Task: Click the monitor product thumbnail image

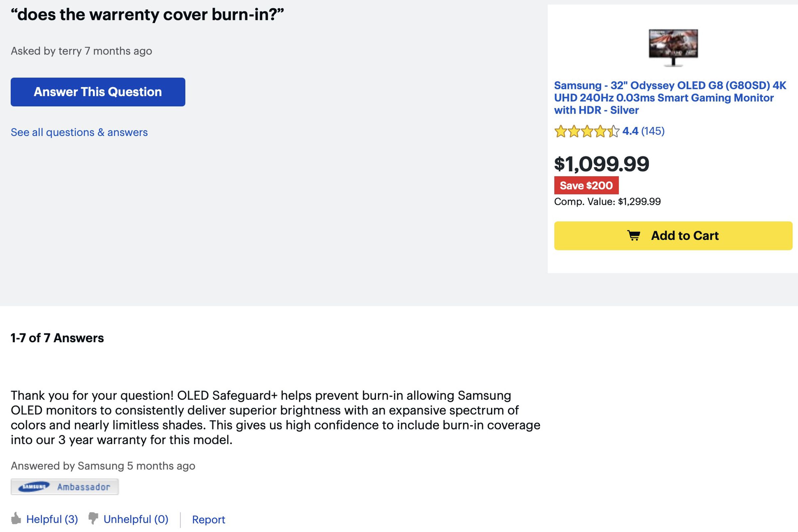Action: 673,48
